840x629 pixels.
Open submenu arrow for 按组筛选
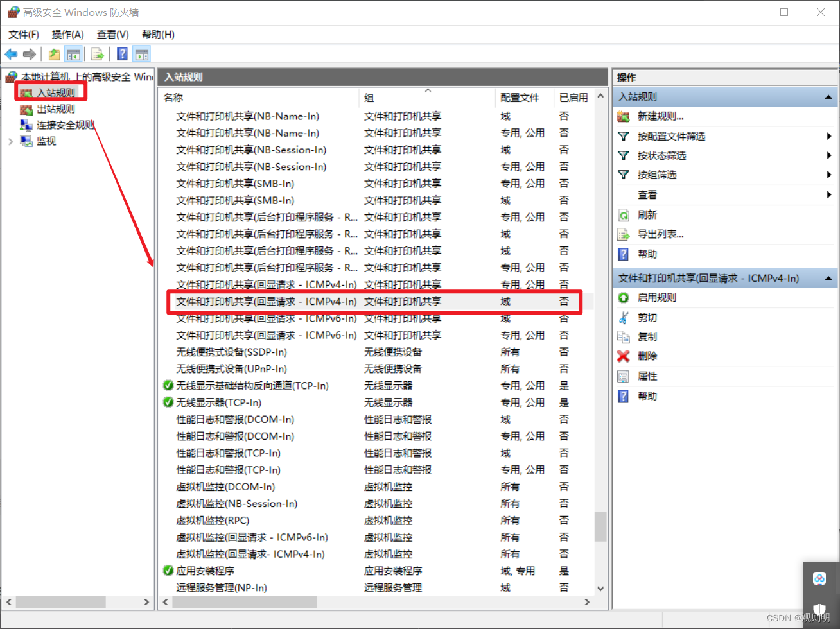pos(829,175)
